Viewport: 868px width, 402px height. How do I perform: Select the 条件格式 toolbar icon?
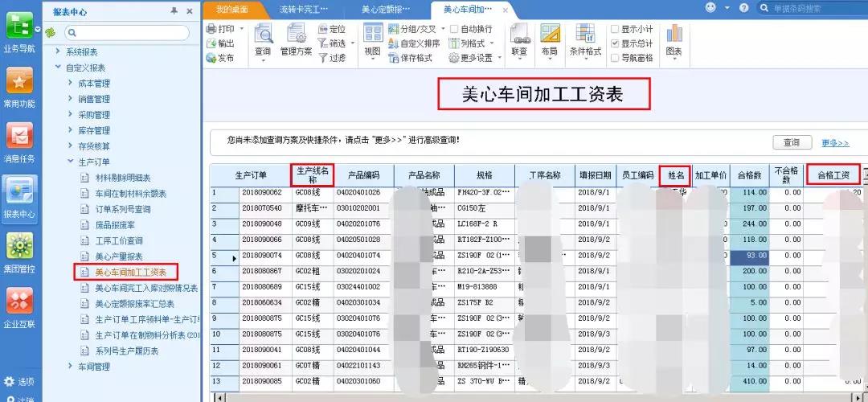point(585,34)
